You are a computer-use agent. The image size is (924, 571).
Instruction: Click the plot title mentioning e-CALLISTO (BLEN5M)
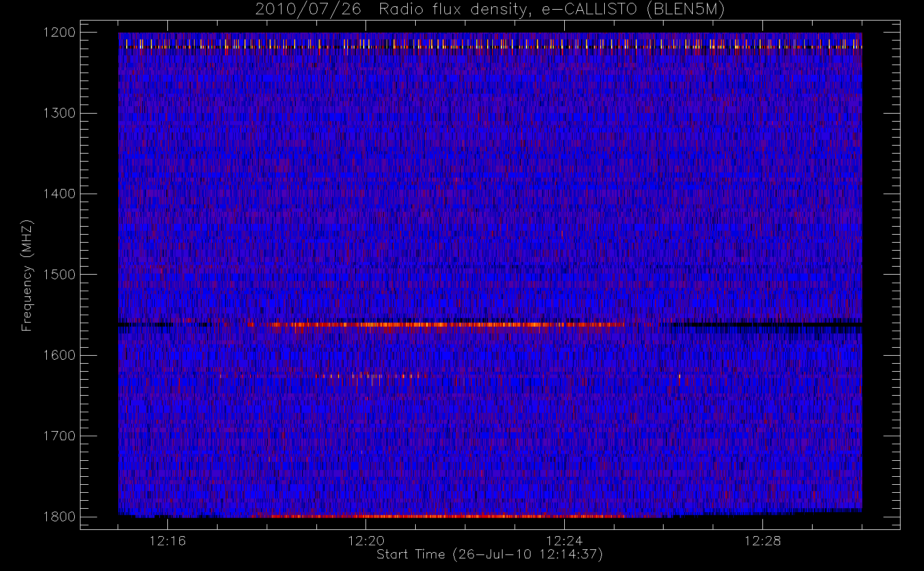[489, 9]
